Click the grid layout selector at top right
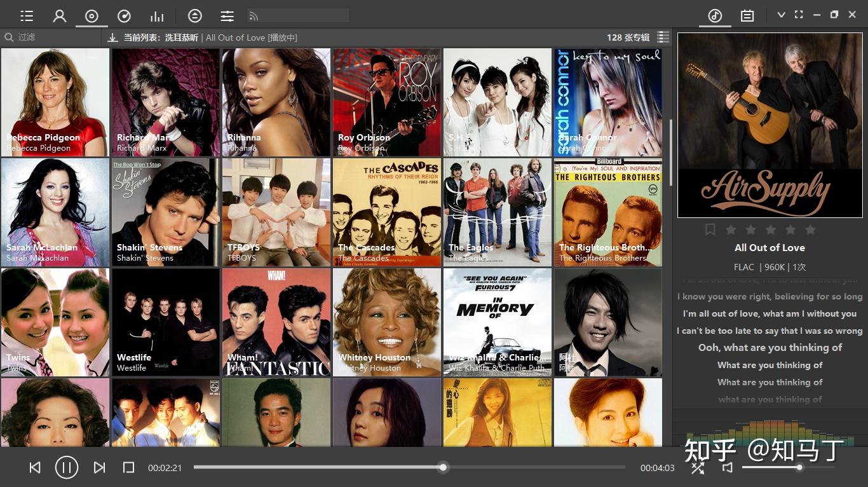 663,37
